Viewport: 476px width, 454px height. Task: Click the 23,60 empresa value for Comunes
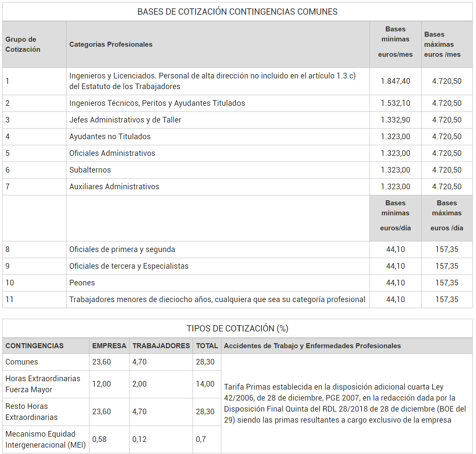coord(101,362)
